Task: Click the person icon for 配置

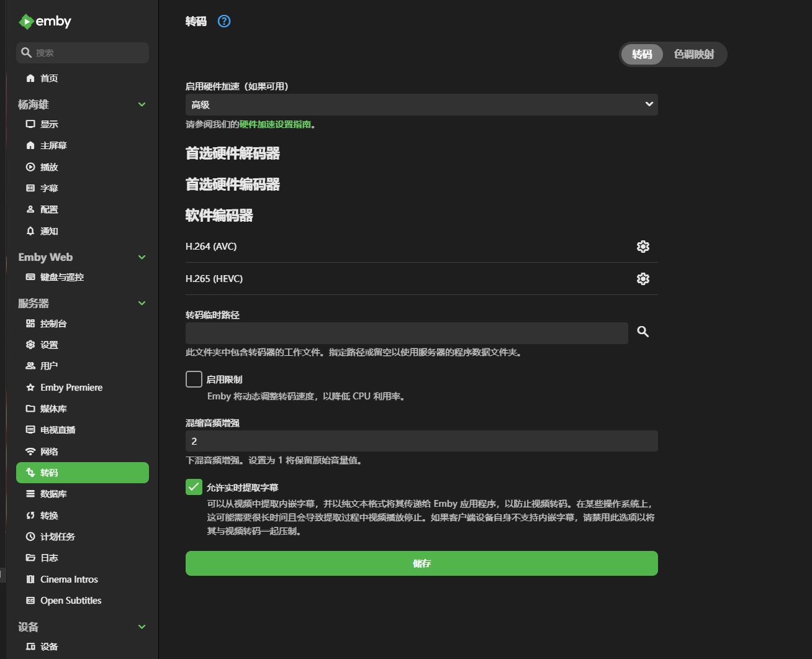Action: coord(30,209)
